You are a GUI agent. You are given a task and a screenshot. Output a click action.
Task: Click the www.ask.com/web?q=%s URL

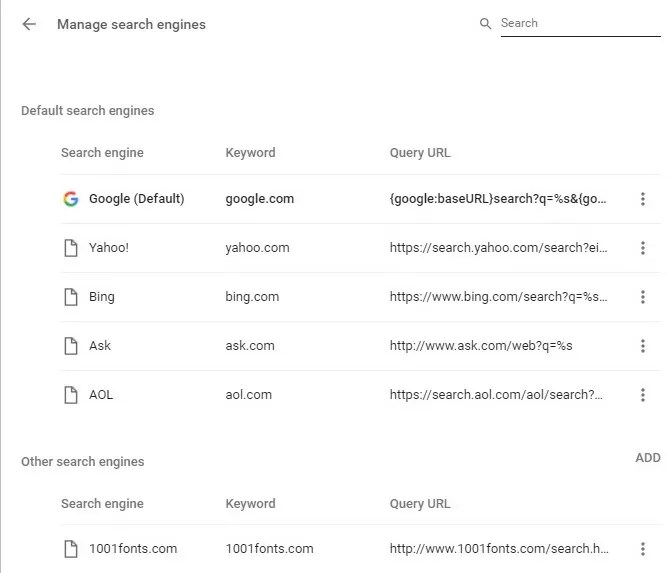[x=481, y=346]
